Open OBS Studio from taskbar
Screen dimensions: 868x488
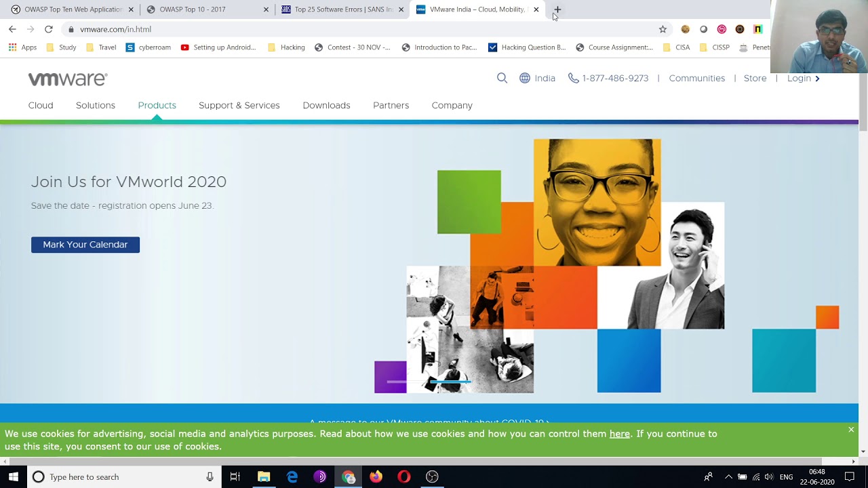pyautogui.click(x=432, y=477)
